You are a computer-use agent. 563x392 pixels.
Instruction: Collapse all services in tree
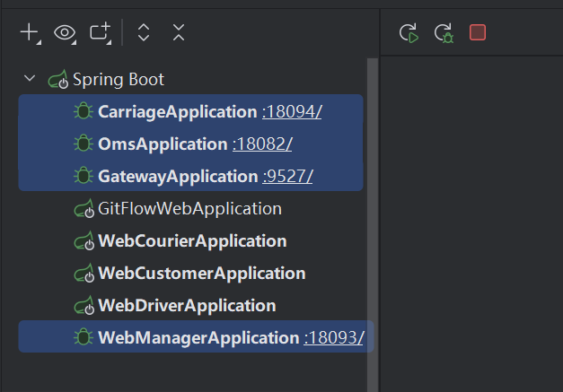pos(179,32)
